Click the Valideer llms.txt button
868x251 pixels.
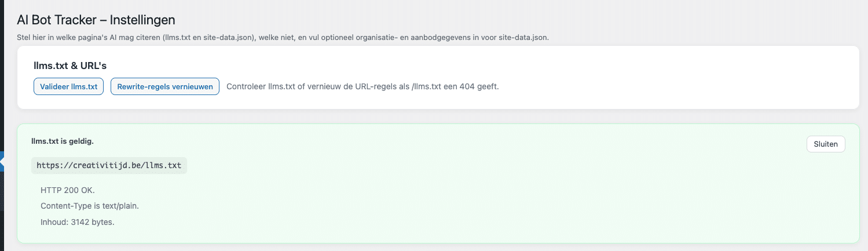(68, 87)
